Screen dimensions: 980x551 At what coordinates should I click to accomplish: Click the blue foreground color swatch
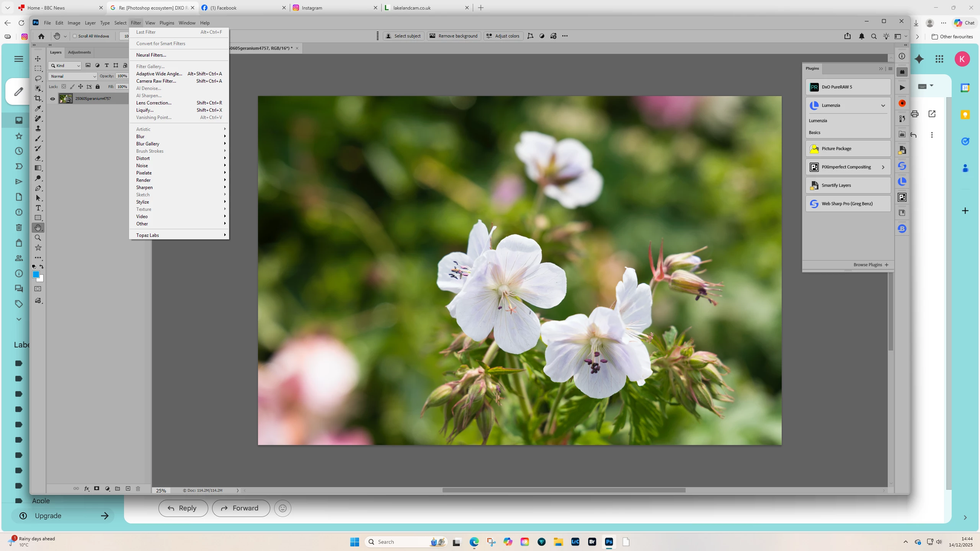(x=36, y=274)
